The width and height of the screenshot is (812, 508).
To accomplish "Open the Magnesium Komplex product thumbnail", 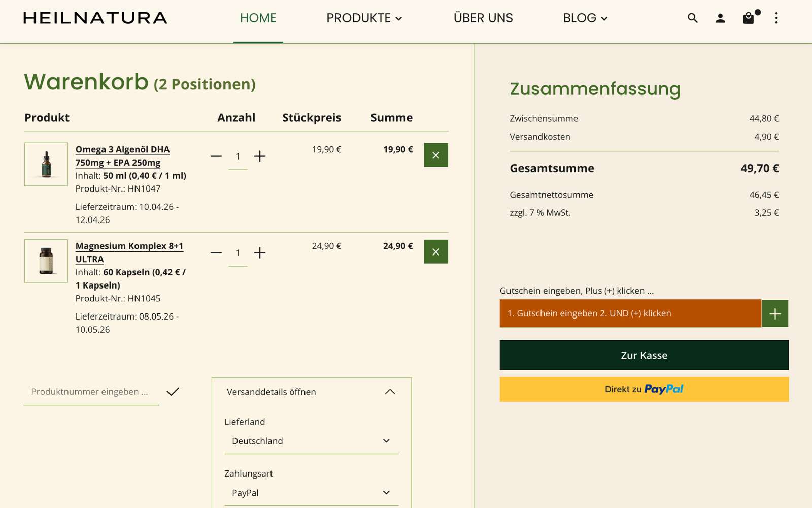I will pyautogui.click(x=46, y=261).
